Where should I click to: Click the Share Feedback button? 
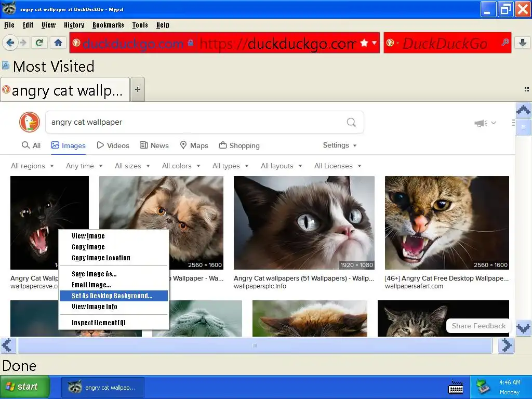click(x=478, y=326)
